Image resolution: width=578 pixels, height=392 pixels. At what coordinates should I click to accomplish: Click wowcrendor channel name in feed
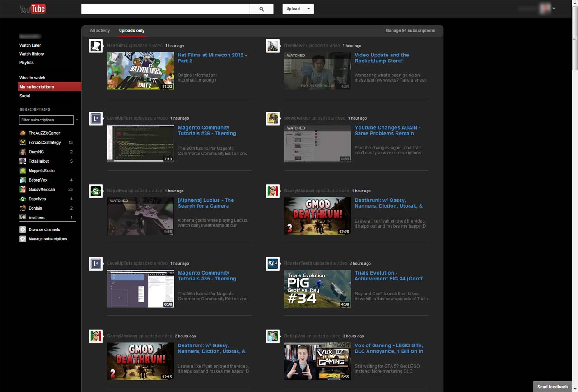(297, 118)
